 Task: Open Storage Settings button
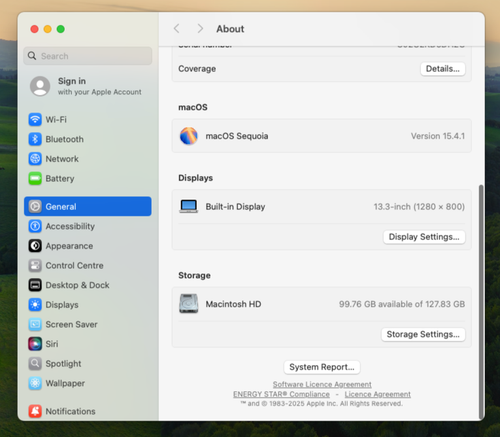(x=423, y=334)
